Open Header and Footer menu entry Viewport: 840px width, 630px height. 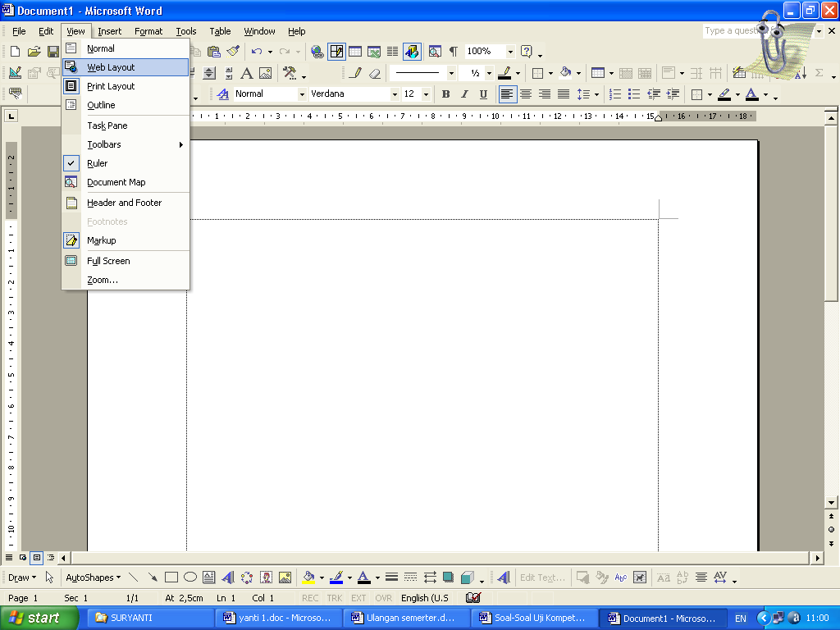pyautogui.click(x=126, y=203)
